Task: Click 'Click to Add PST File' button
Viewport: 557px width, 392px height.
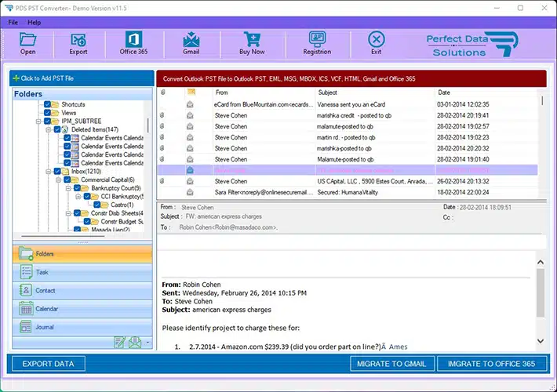Action: click(82, 78)
